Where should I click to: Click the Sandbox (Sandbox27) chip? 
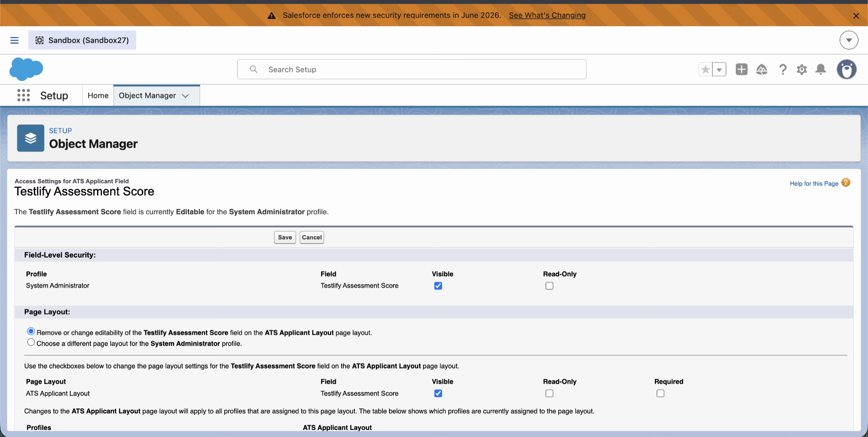pyautogui.click(x=82, y=40)
